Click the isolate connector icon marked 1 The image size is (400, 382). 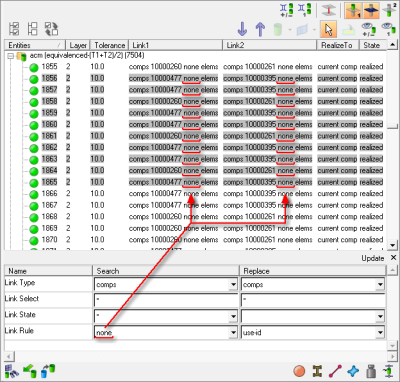click(305, 10)
